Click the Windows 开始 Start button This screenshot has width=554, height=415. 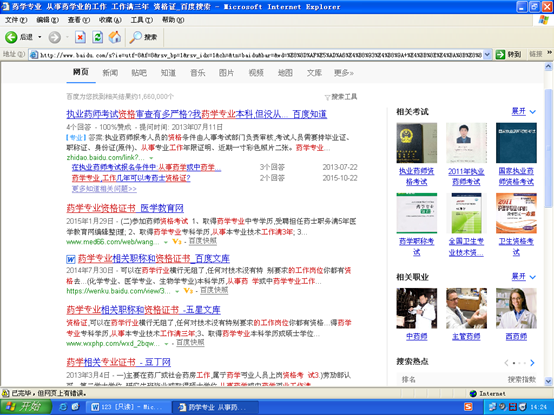pos(26,407)
